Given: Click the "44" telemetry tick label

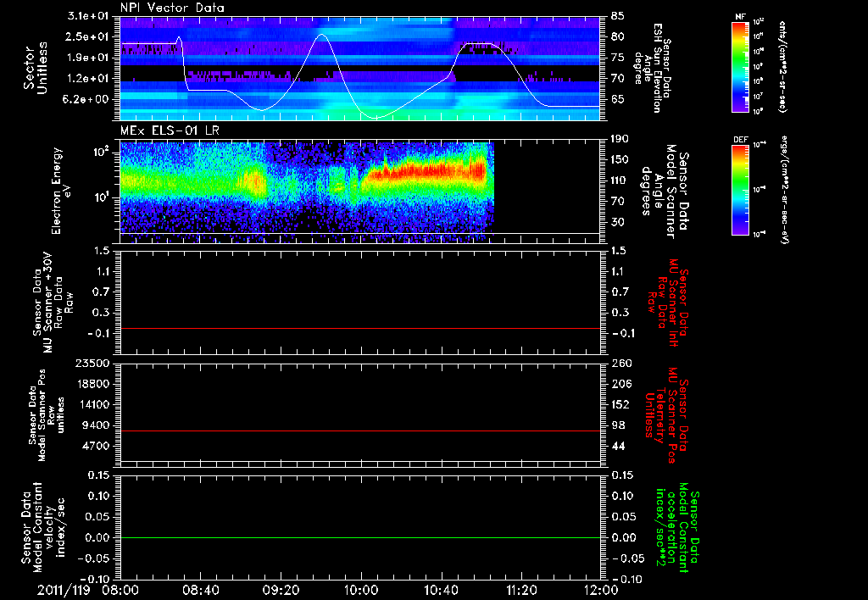Looking at the screenshot, I should [618, 446].
